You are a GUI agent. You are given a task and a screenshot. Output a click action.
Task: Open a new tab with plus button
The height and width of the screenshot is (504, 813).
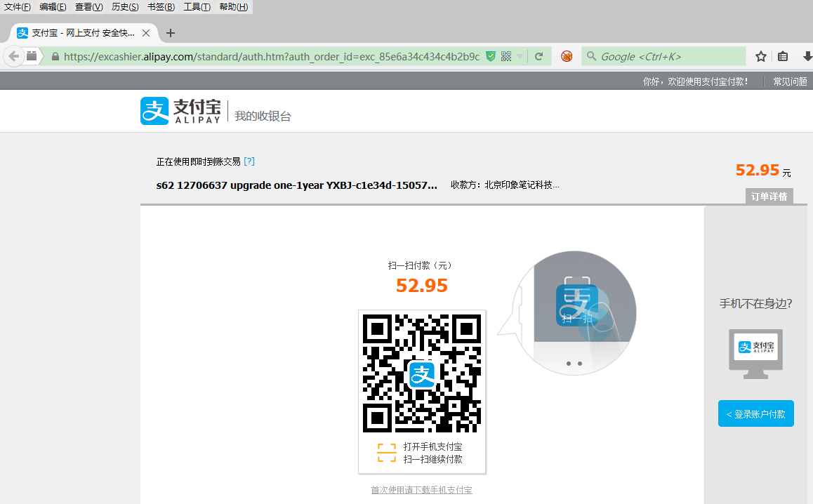point(170,33)
